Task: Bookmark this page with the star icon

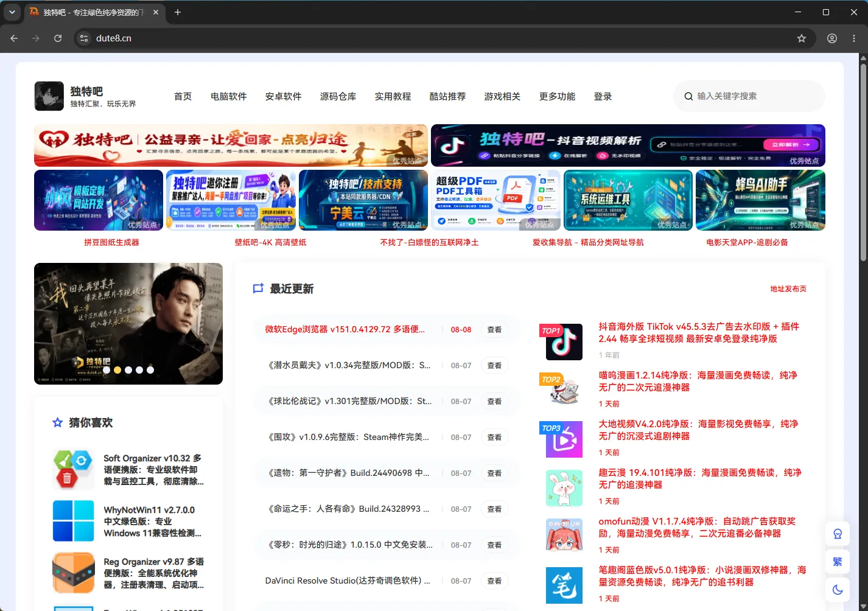Action: coord(802,38)
